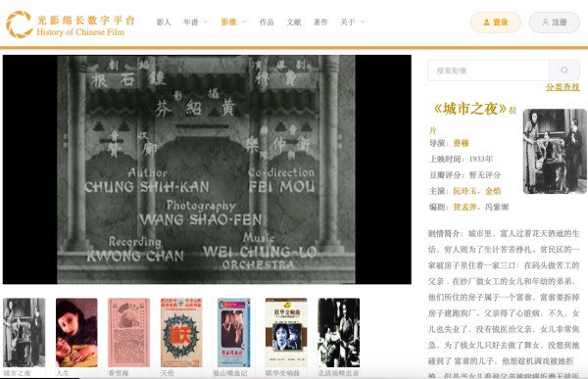This screenshot has height=379, width=588.
Task: Expand the 年谱 dropdown menu
Action: 195,23
